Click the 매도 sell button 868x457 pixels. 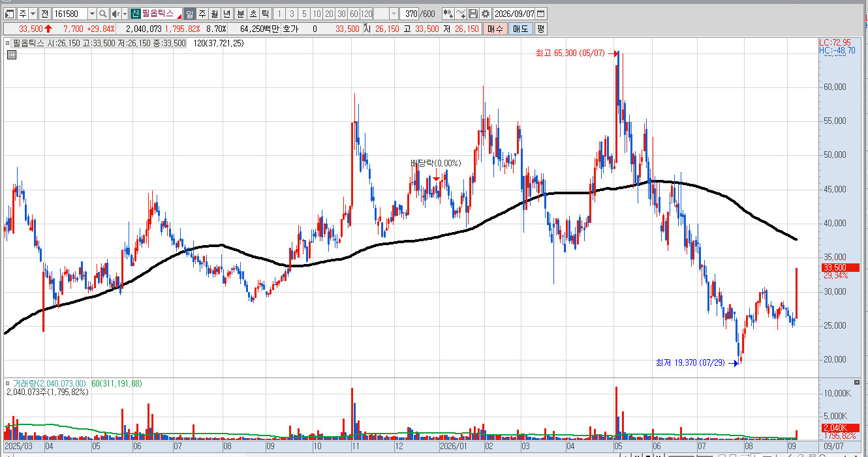520,29
